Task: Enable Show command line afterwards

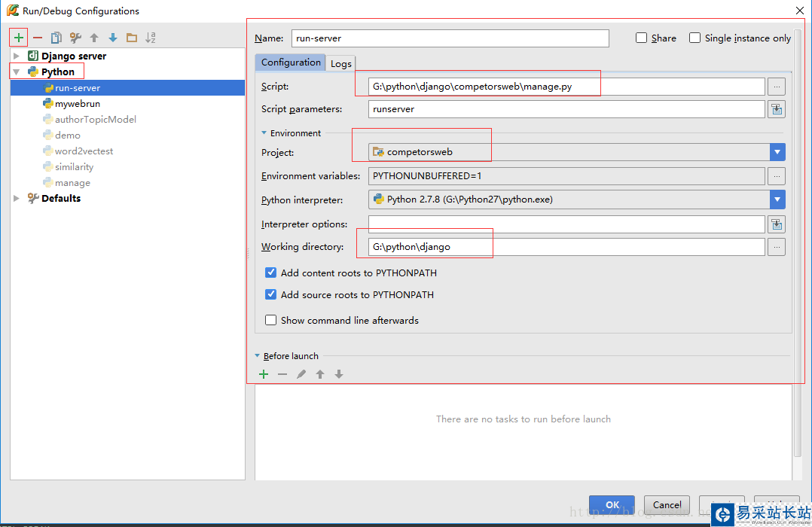Action: click(271, 320)
